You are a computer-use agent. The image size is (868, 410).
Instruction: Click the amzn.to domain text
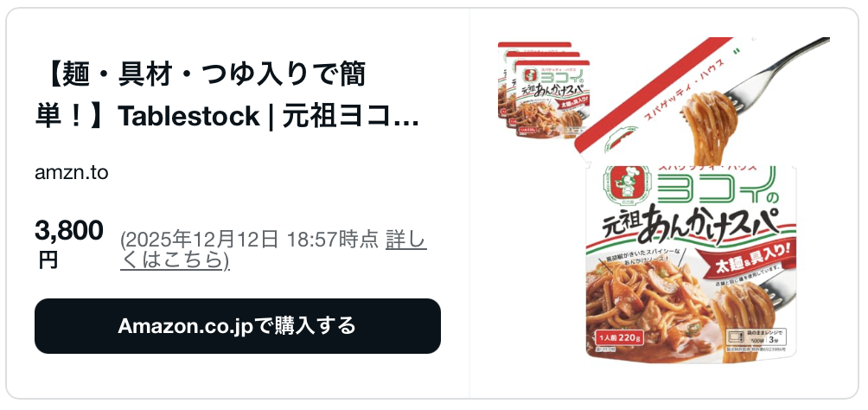pos(72,173)
